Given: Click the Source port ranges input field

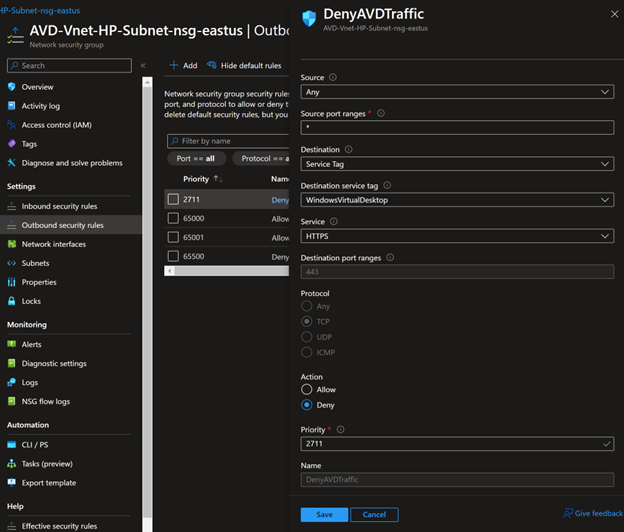Looking at the screenshot, I should pyautogui.click(x=457, y=127).
